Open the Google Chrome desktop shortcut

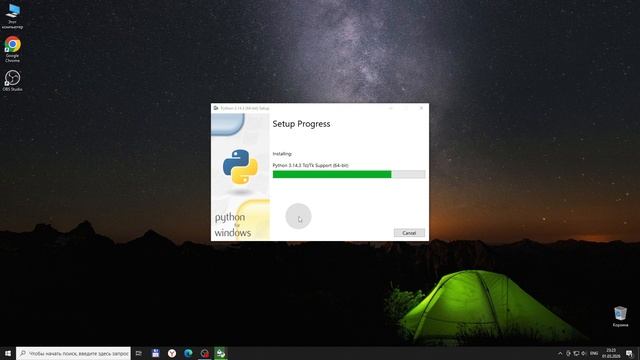[12, 49]
